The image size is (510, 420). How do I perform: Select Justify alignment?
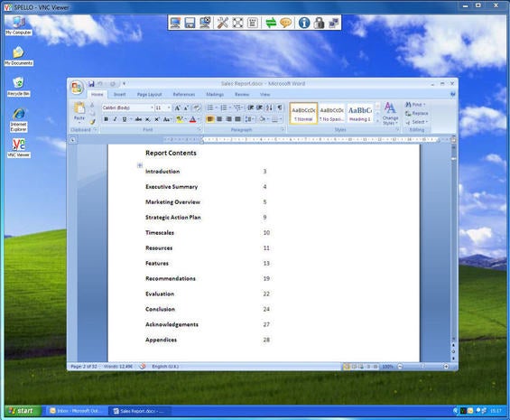[238, 119]
